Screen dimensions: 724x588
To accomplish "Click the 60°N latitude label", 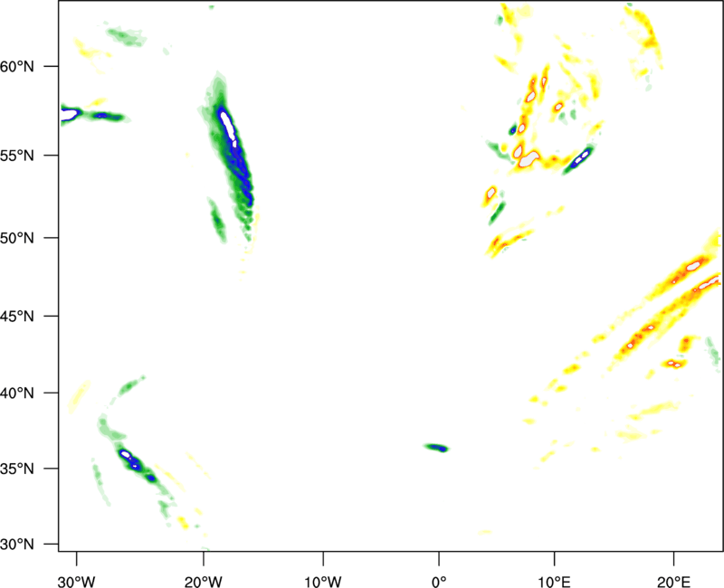I will (17, 66).
